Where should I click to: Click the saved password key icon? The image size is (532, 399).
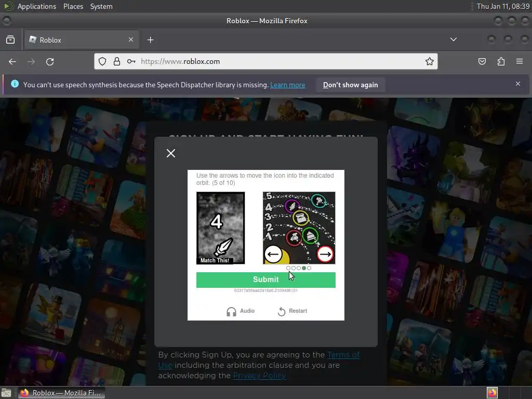click(x=131, y=61)
